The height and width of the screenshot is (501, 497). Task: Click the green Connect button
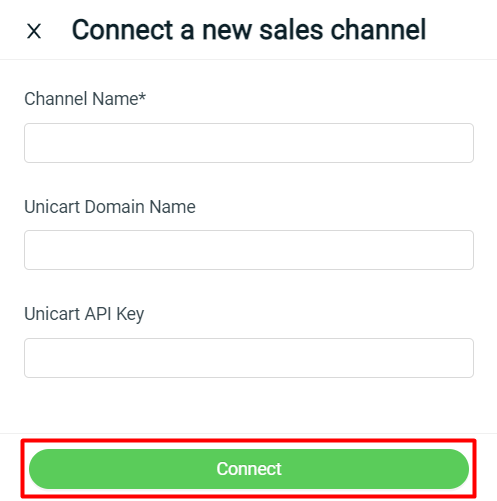(249, 469)
